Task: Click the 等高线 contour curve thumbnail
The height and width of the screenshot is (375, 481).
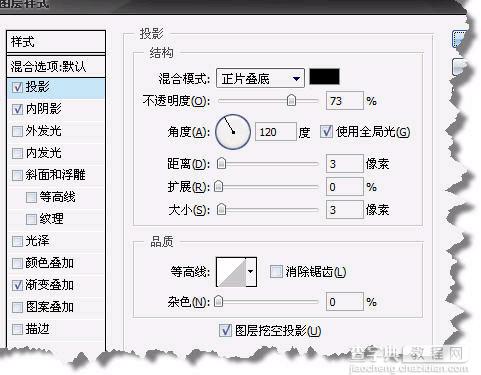Action: (x=231, y=272)
